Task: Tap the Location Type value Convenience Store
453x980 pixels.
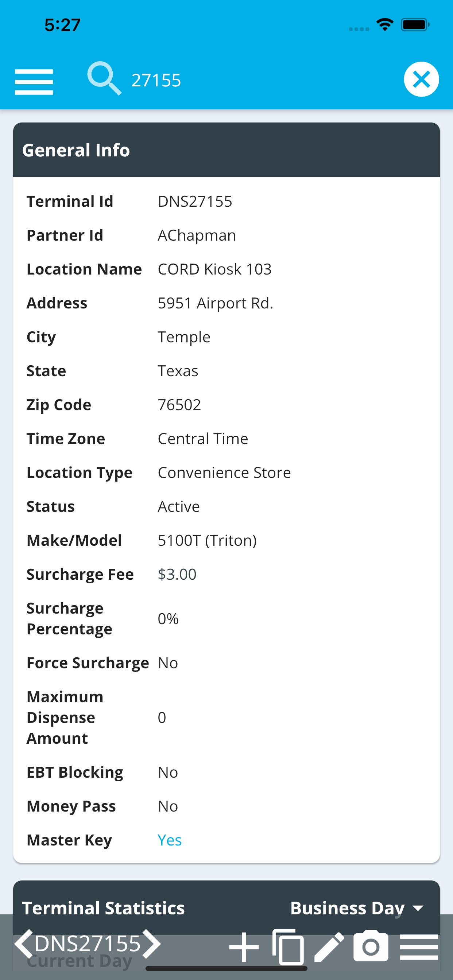Action: point(224,472)
